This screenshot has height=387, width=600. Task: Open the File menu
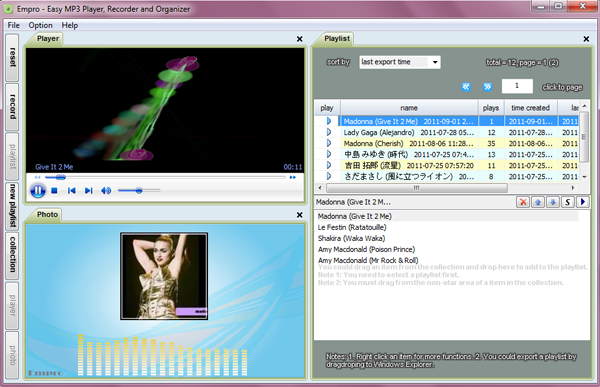13,25
